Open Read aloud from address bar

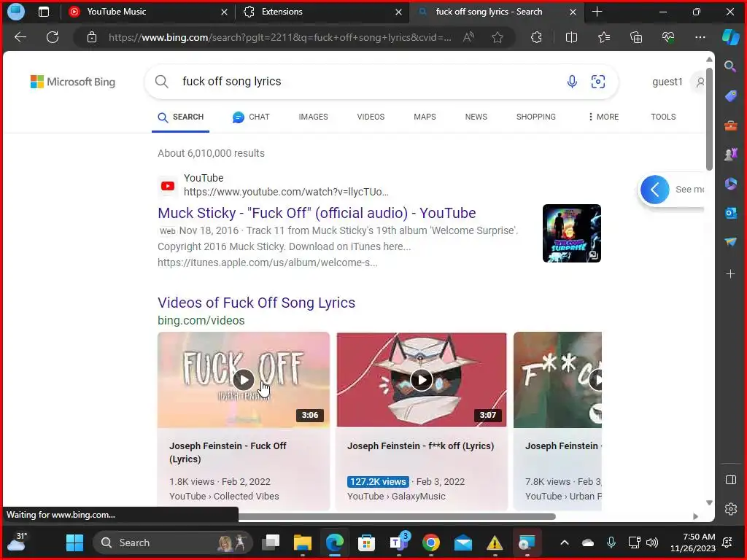tap(469, 37)
